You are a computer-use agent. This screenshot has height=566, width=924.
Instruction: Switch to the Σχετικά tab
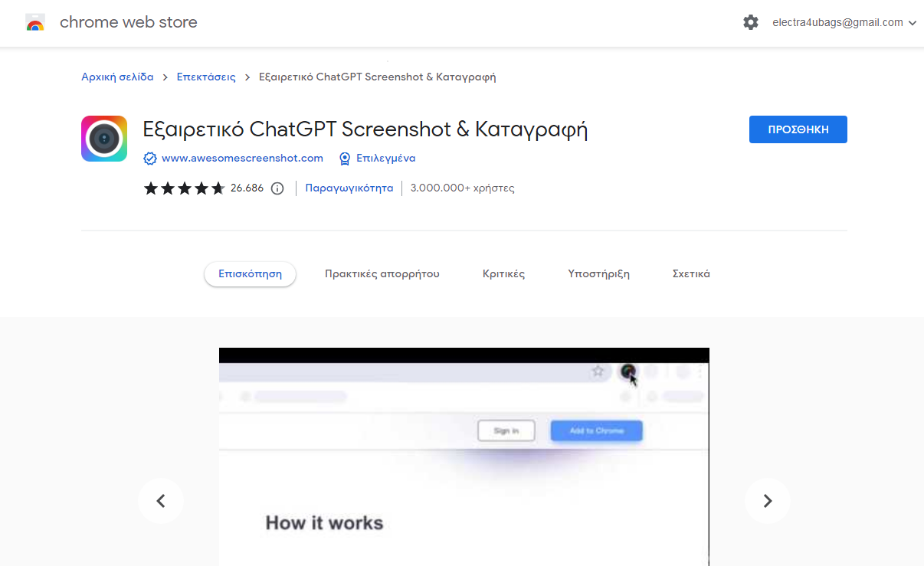pyautogui.click(x=691, y=274)
